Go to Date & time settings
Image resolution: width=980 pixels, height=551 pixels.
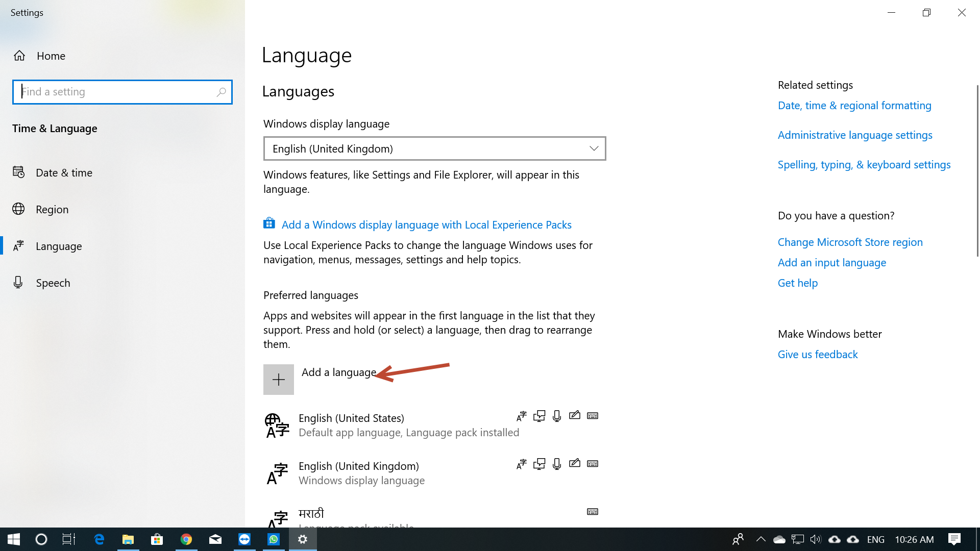point(64,173)
